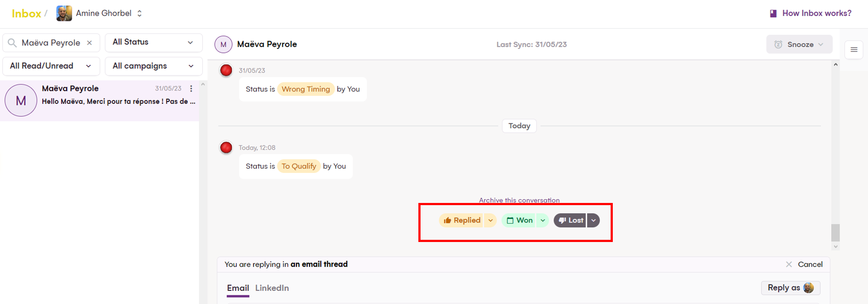
Task: Expand the Won status dropdown arrow
Action: [542, 220]
